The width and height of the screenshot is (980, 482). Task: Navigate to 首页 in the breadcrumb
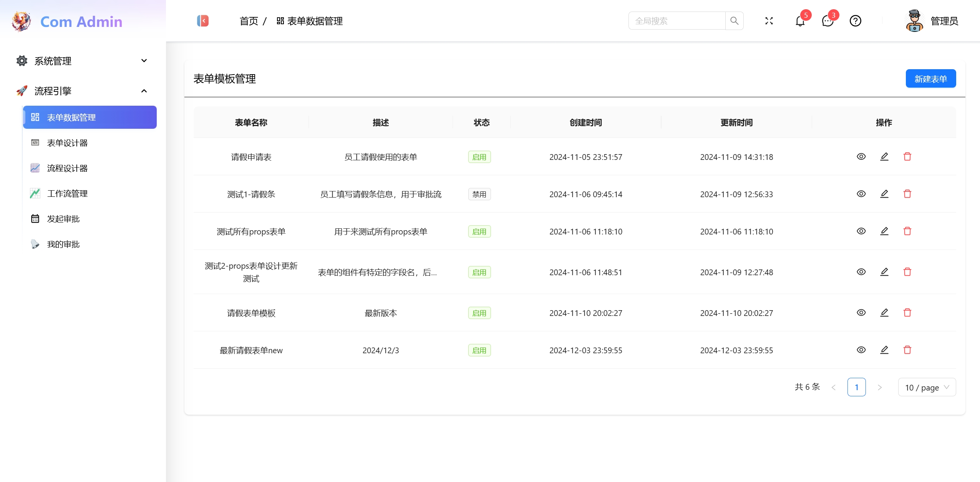point(248,21)
